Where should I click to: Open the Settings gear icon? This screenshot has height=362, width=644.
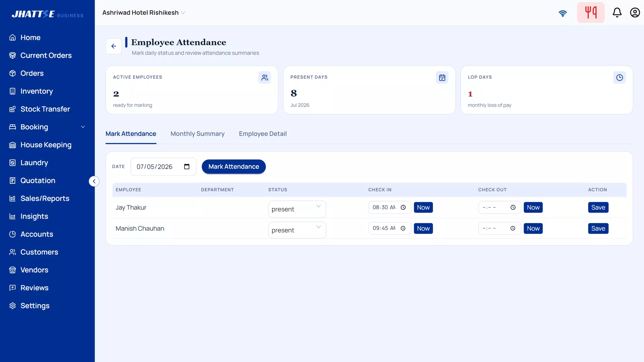tap(12, 306)
